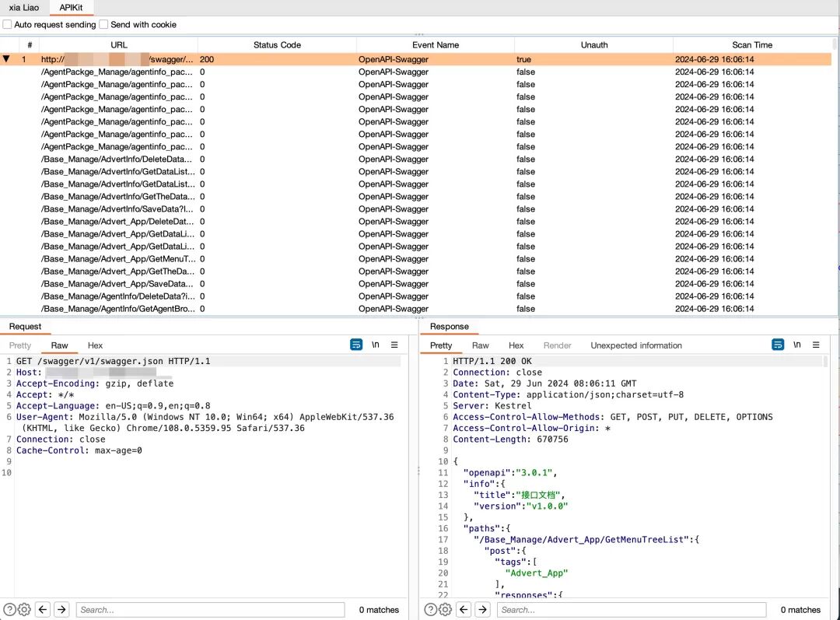Go to next match in Response search

click(482, 610)
